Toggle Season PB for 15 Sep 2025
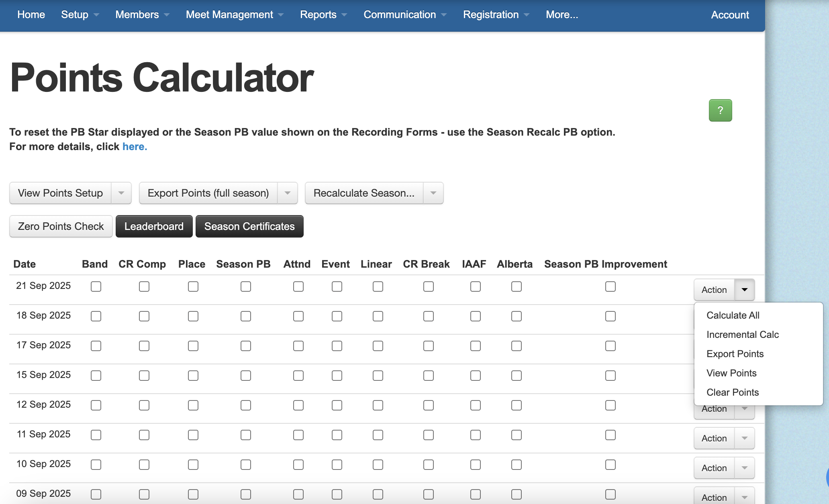 (x=246, y=376)
